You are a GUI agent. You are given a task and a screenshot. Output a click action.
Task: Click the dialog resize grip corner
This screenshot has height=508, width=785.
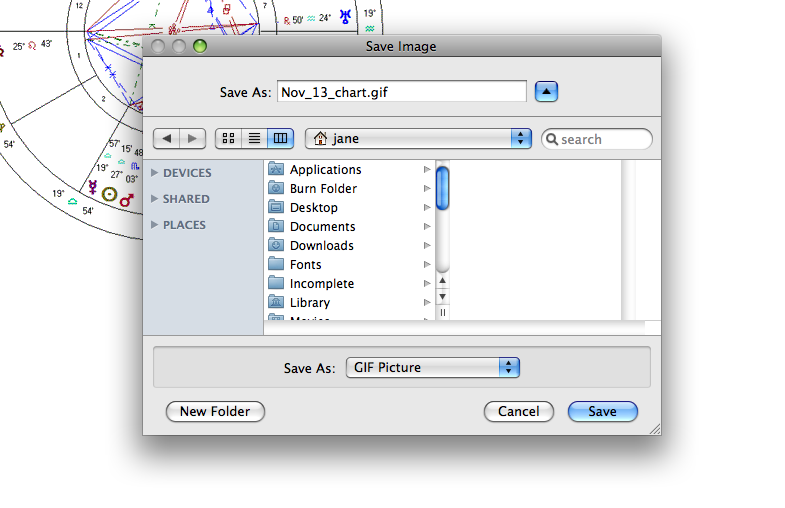point(655,429)
